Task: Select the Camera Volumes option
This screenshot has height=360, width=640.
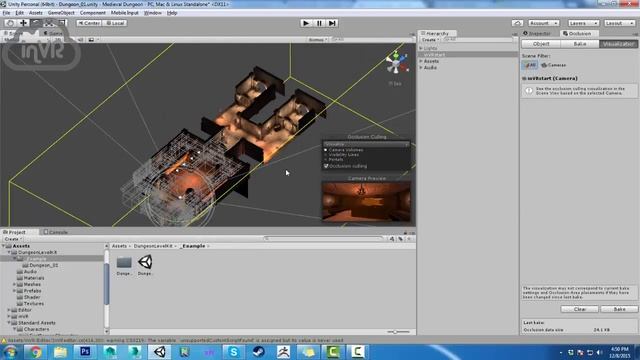Action: pyautogui.click(x=344, y=150)
